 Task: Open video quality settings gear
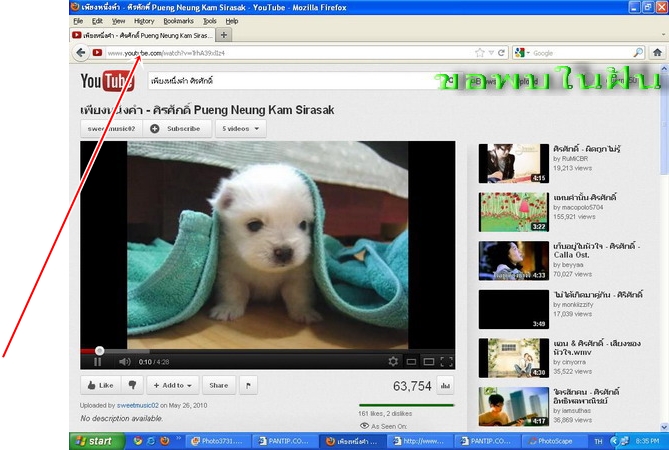[x=393, y=362]
